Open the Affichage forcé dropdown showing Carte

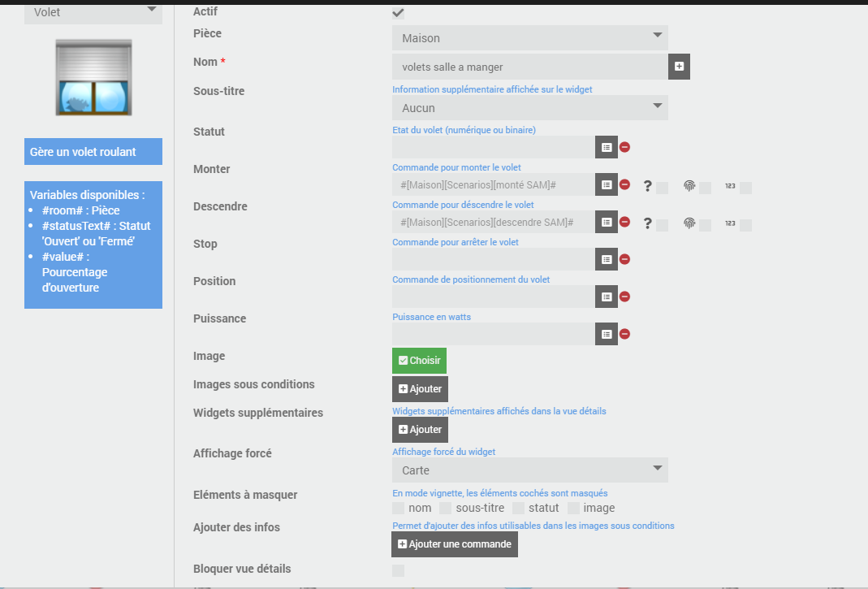(x=529, y=470)
